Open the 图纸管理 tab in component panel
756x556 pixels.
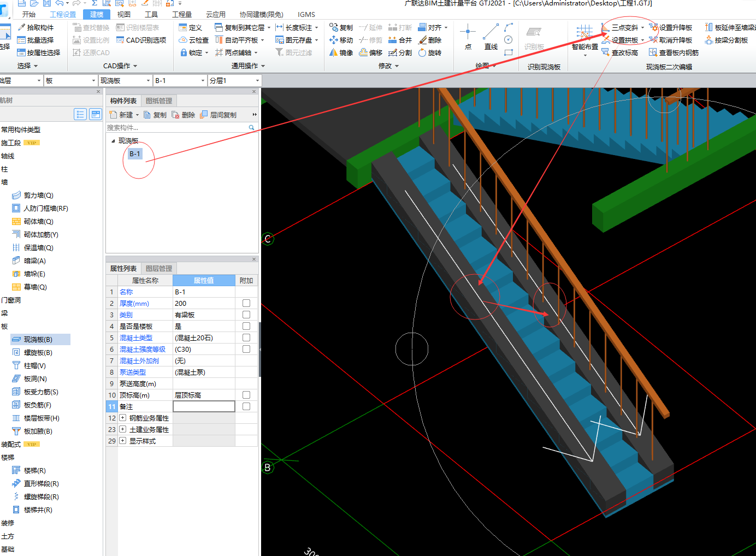(159, 101)
